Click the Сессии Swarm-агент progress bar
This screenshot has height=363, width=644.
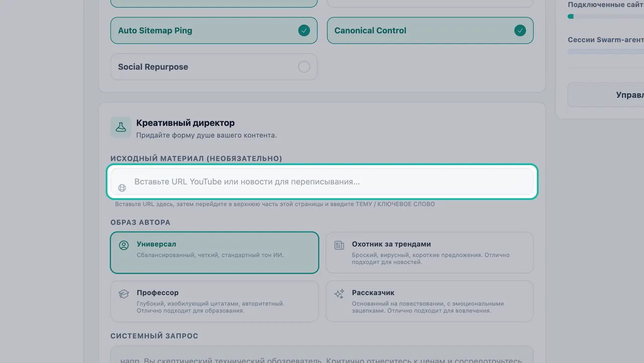606,51
